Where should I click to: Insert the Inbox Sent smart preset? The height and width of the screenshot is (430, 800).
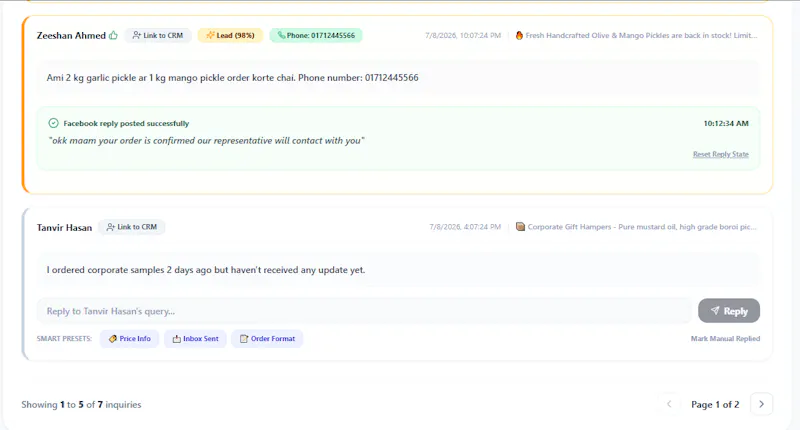[x=195, y=339]
